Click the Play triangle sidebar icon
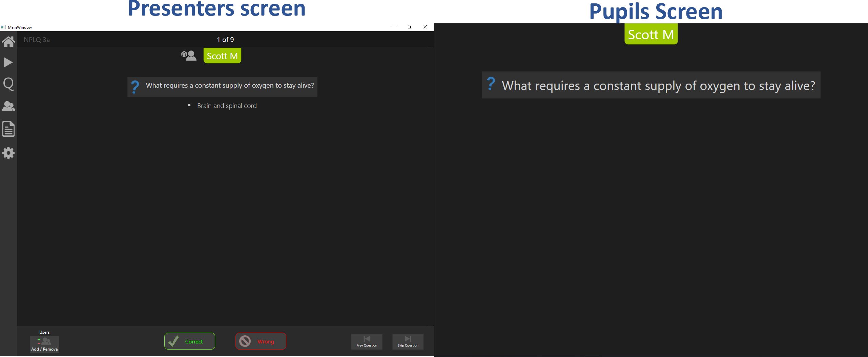 tap(8, 63)
